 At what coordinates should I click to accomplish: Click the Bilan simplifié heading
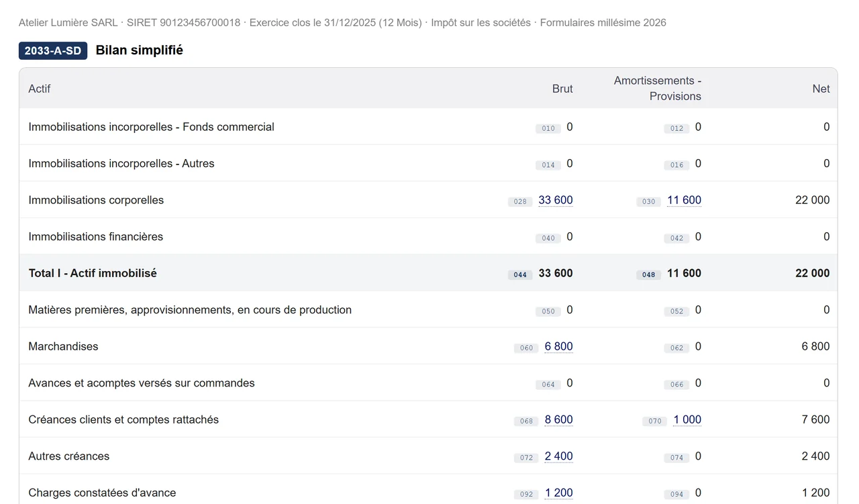[x=140, y=50]
